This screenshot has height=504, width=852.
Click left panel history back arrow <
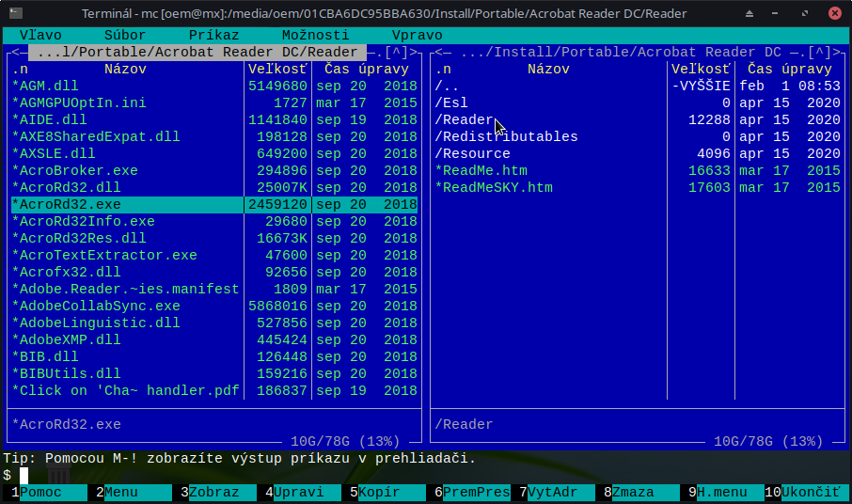(x=15, y=52)
